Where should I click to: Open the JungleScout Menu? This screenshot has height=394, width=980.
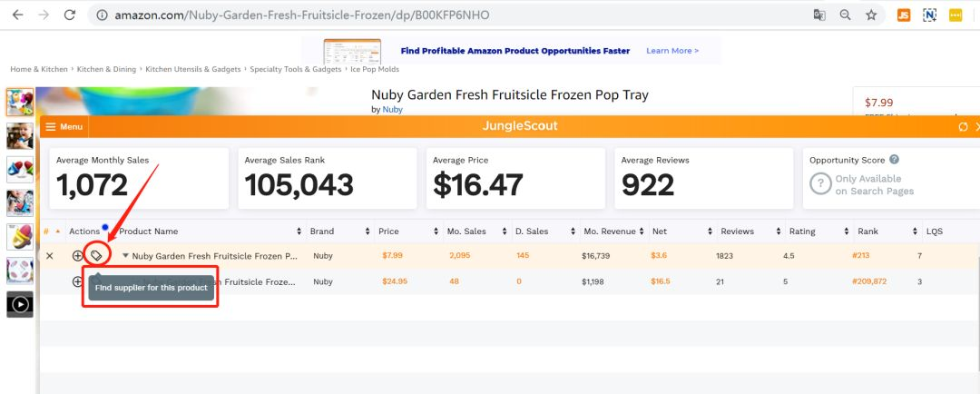point(64,126)
